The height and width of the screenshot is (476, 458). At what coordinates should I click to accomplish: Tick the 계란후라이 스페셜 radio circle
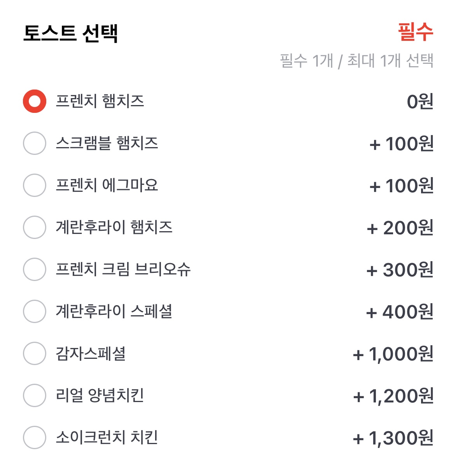click(35, 311)
